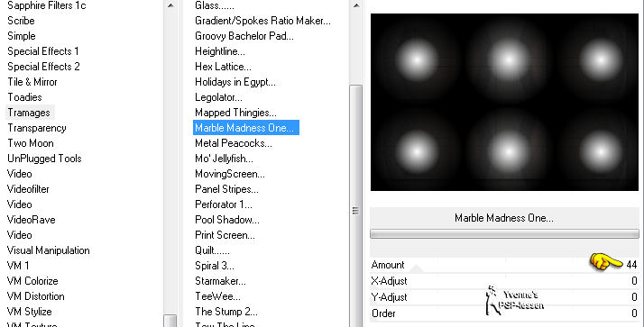644x327 pixels.
Task: Click the Y-Adjust slider row
Action: click(504, 297)
